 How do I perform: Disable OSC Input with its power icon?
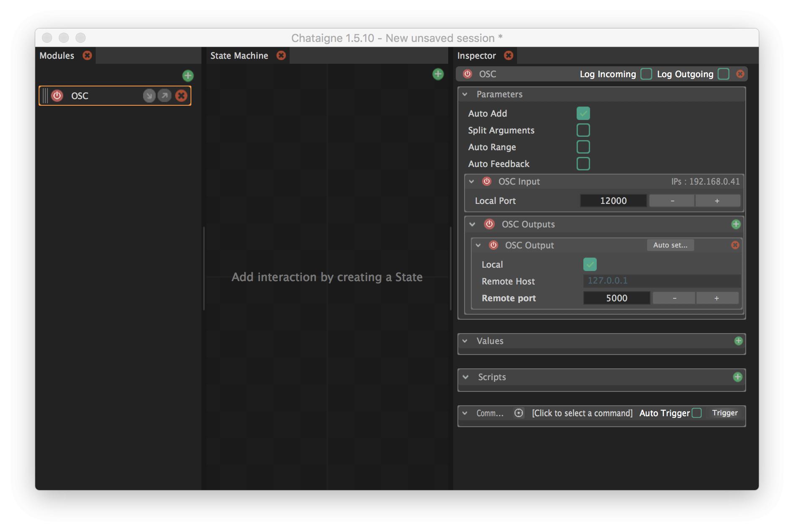tap(487, 182)
